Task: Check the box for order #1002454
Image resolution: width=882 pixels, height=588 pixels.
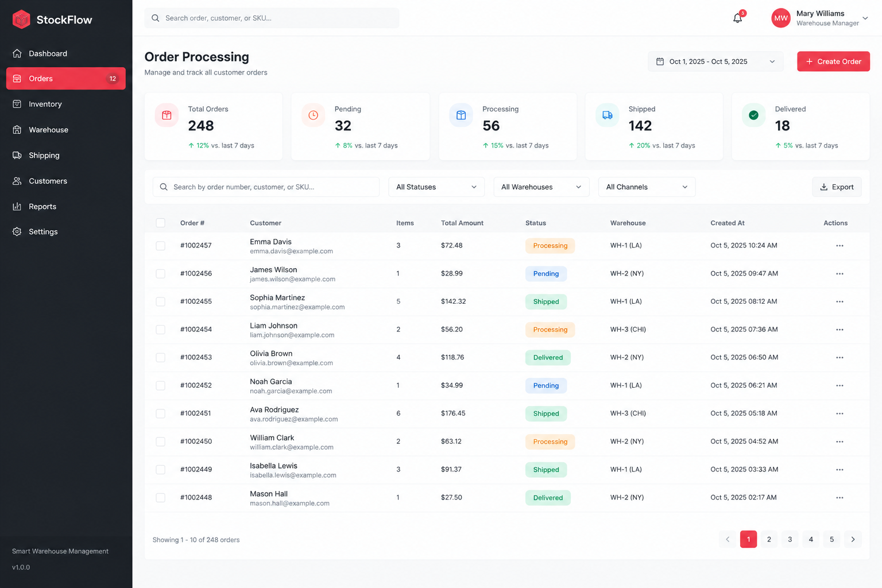Action: (161, 330)
